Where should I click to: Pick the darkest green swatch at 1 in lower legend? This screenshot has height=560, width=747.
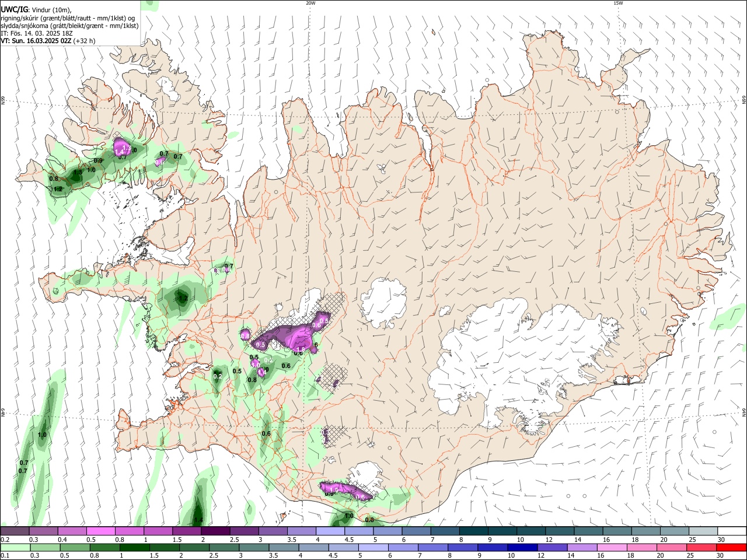tap(134, 547)
